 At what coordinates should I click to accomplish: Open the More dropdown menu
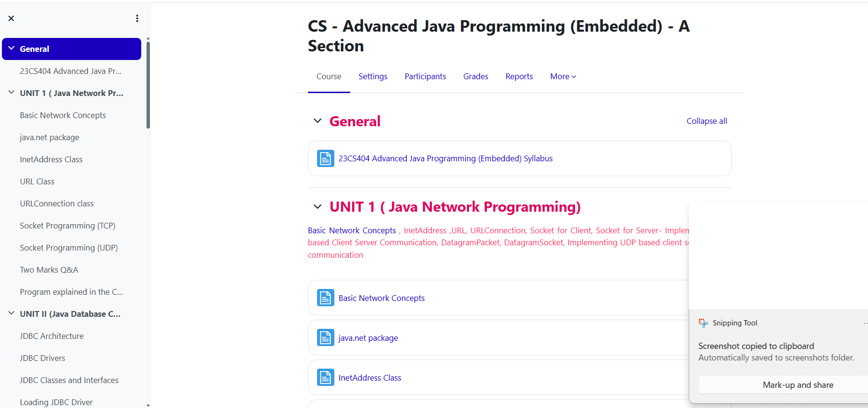563,76
